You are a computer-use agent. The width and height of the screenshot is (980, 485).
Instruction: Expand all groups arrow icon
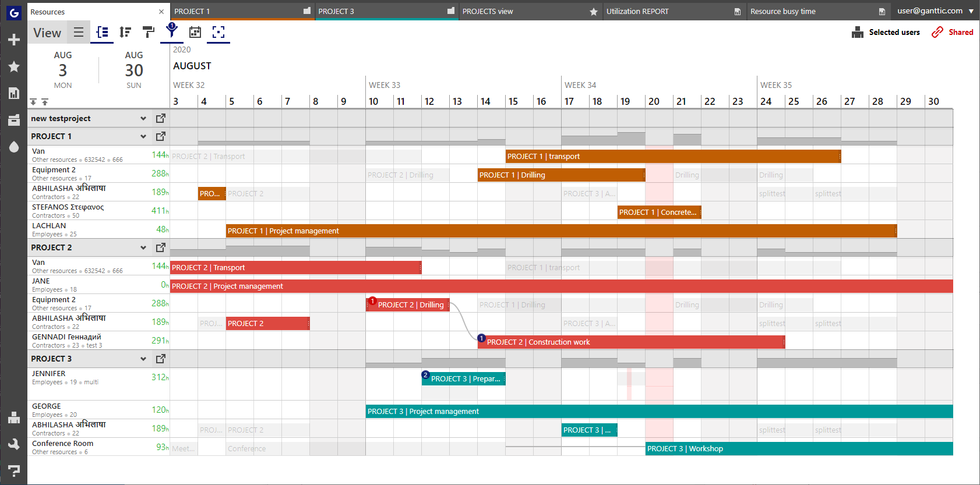click(34, 102)
